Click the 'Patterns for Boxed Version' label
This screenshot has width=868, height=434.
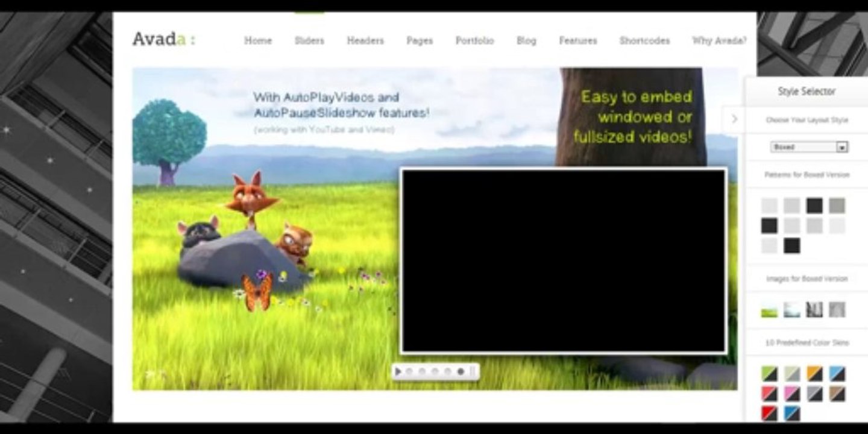pyautogui.click(x=807, y=175)
